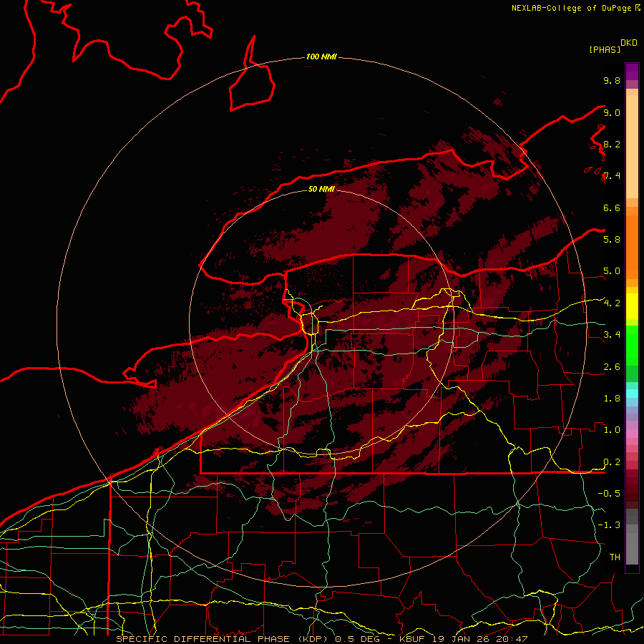Click the 2.6 color scale value
The width and height of the screenshot is (644, 644).
coord(612,367)
